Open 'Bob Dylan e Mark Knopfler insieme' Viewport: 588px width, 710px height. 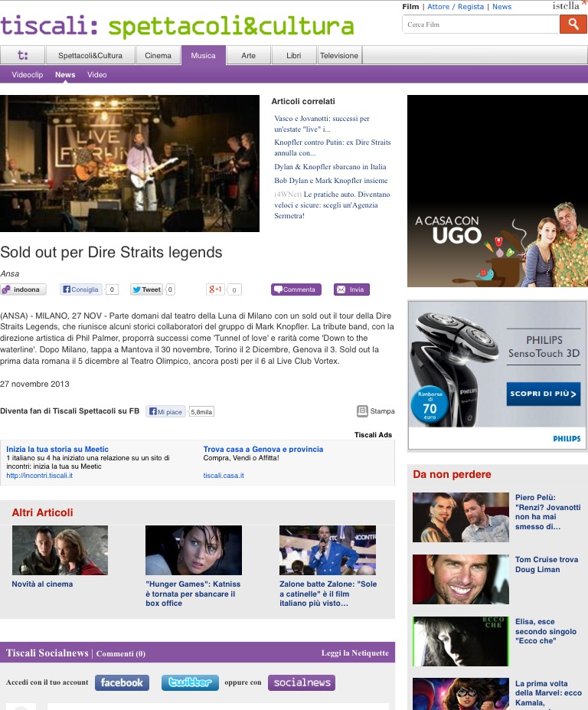331,180
